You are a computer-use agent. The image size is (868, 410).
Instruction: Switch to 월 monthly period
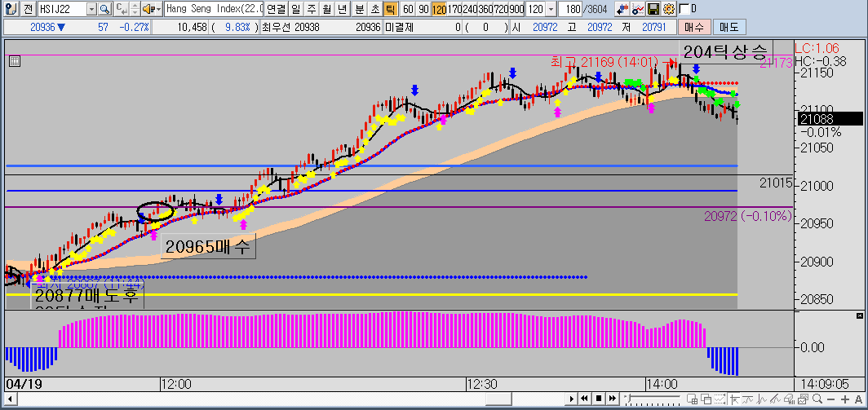[x=327, y=9]
